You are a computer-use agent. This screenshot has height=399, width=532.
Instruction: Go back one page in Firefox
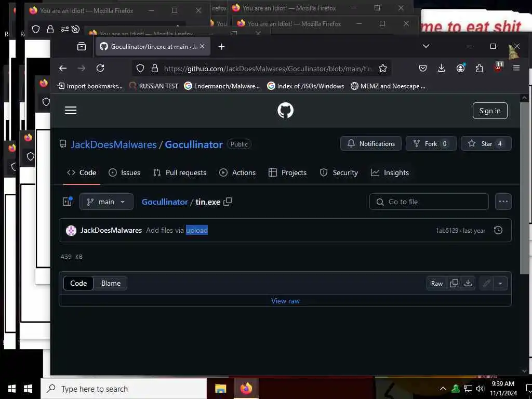tap(63, 68)
